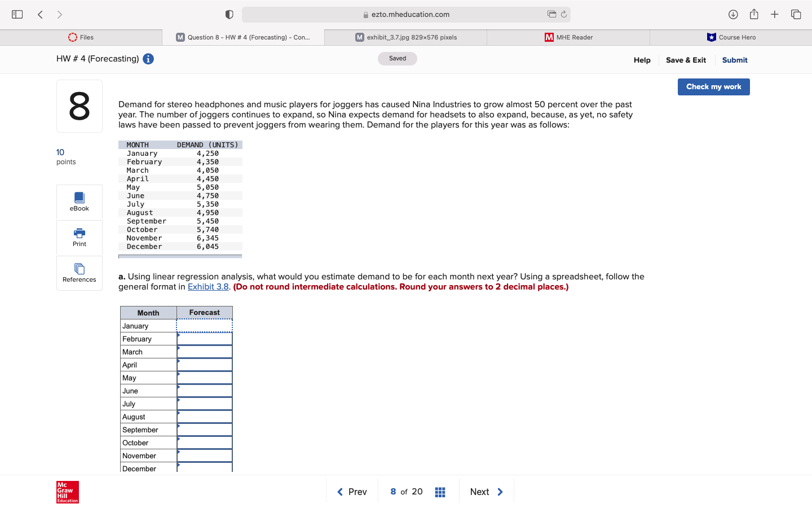This screenshot has width=812, height=508.
Task: Switch to the MHE Reader tab
Action: pos(568,37)
